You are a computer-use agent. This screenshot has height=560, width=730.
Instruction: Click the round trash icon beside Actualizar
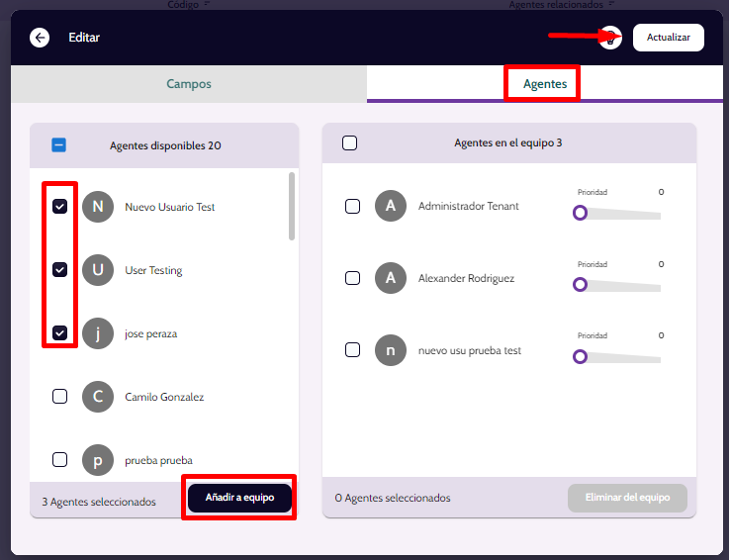pyautogui.click(x=610, y=38)
